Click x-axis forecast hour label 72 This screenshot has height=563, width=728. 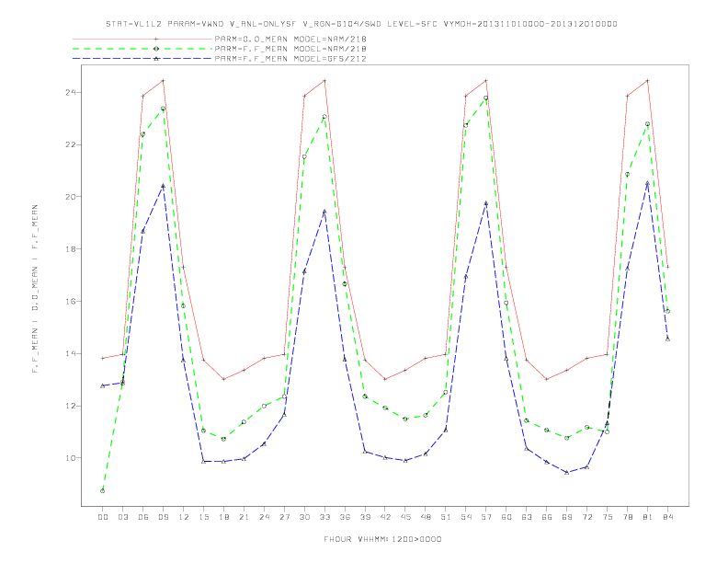click(586, 517)
